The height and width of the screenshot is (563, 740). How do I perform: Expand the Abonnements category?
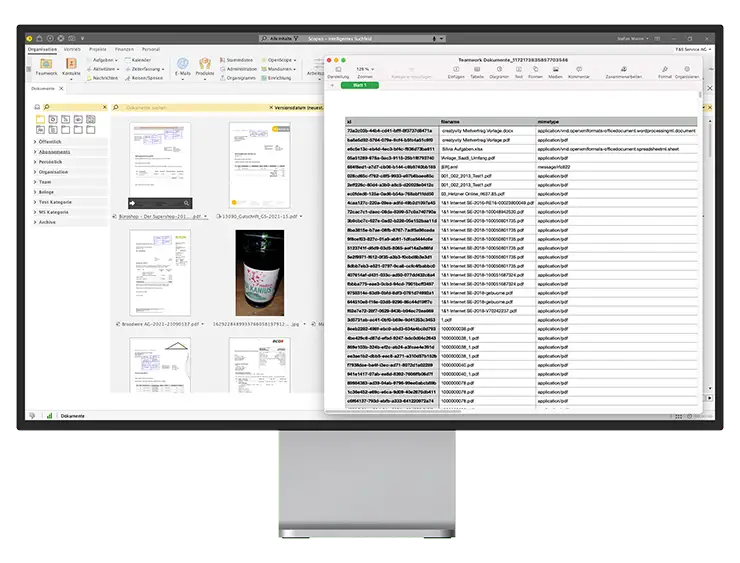[35, 152]
